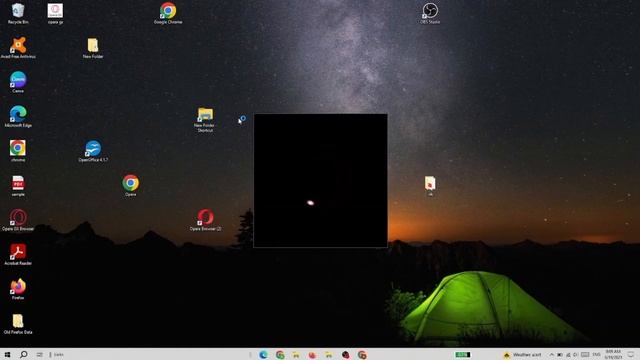
Task: Select the OpenOffice 4.1.7 shortcut
Action: 93,151
